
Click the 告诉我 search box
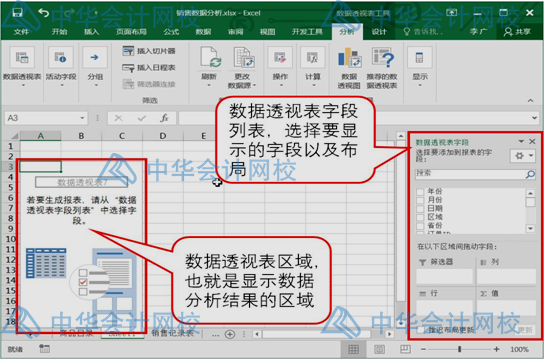(x=423, y=32)
